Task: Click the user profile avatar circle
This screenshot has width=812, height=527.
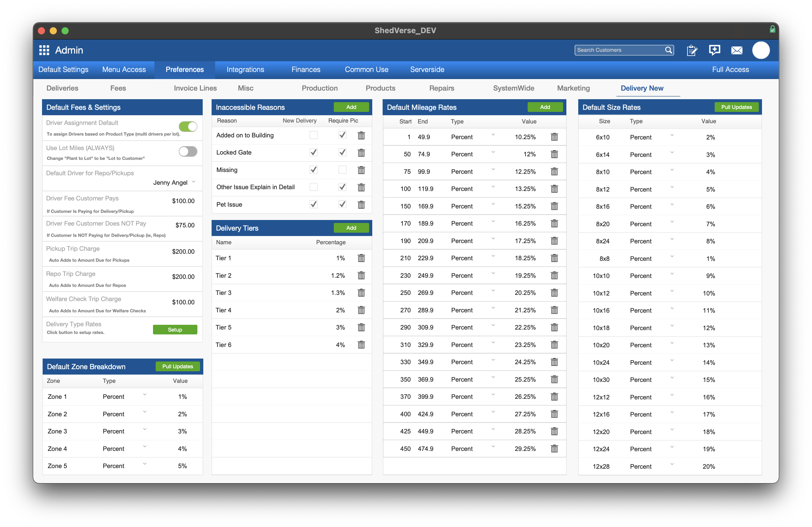Action: 761,51
